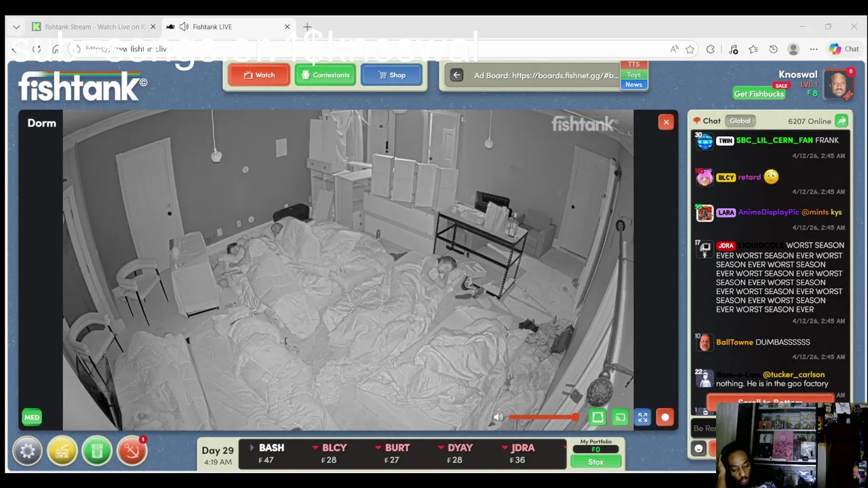868x488 pixels.
Task: Select the News tab on the ticker
Action: 633,85
